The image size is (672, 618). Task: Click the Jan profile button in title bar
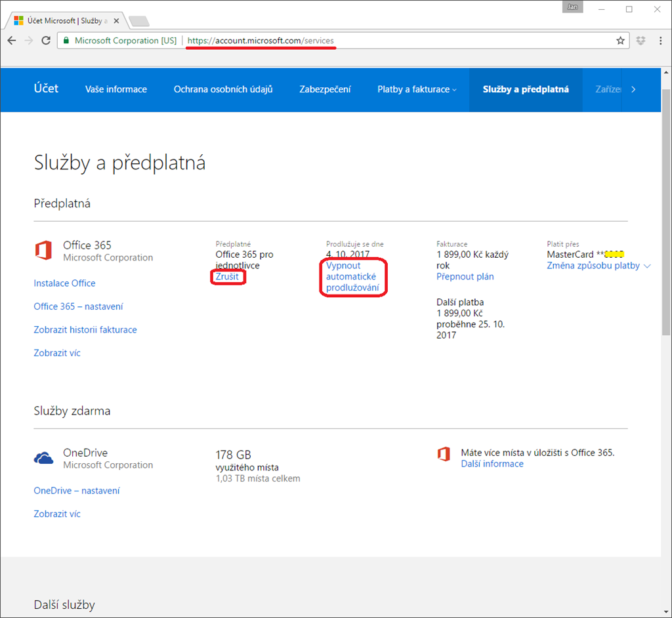(x=572, y=7)
